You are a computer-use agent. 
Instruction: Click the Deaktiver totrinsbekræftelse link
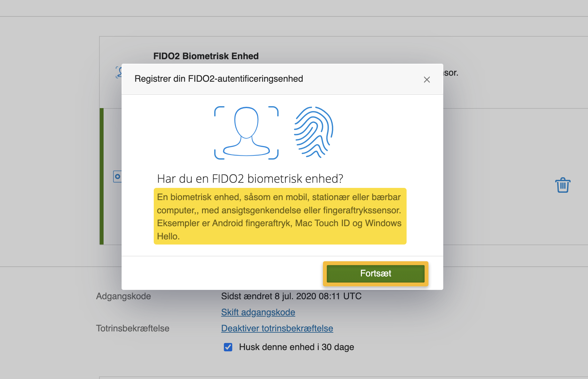point(277,328)
